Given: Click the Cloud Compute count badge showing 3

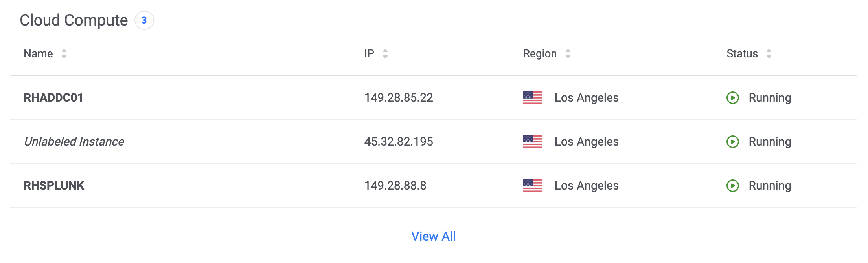Looking at the screenshot, I should pyautogui.click(x=144, y=20).
